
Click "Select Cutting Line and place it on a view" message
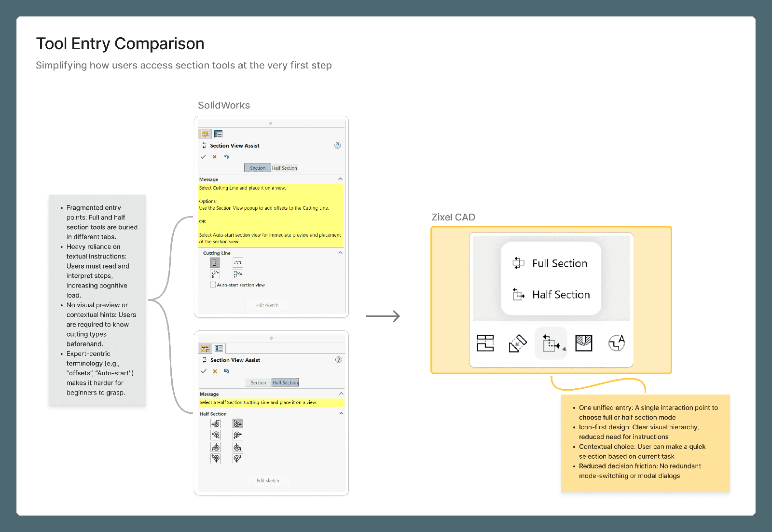[x=242, y=188]
